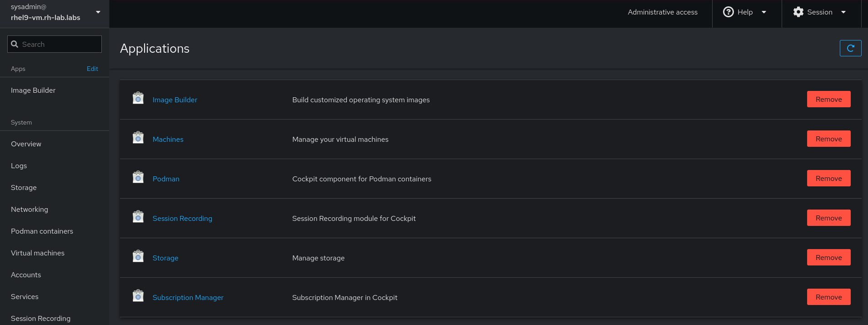Click the Image Builder package icon

138,98
